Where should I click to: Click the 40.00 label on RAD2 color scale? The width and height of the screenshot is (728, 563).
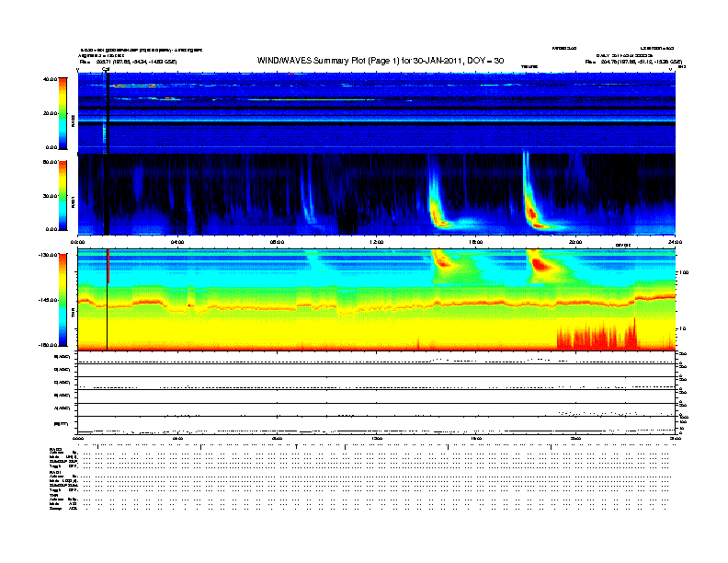(x=50, y=79)
